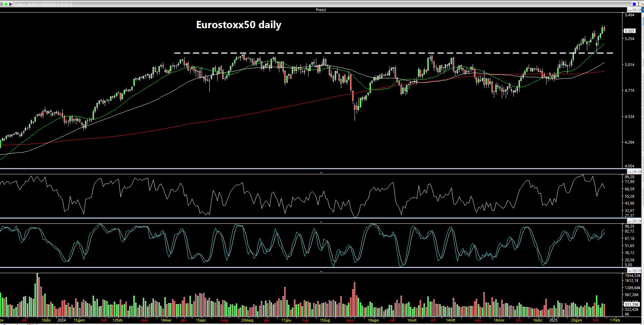644x325 pixels.
Task: Select the Eurostoxx50 daily chart label
Action: tap(239, 25)
